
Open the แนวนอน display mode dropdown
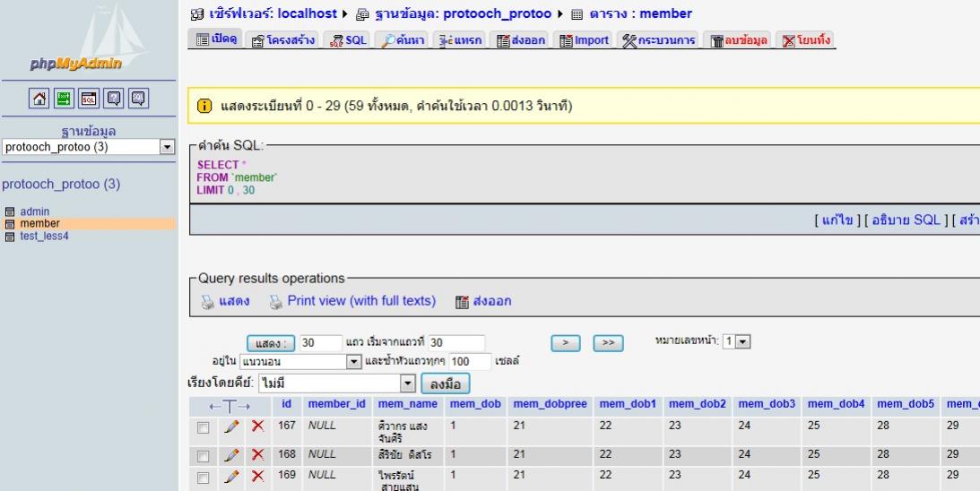tap(300, 362)
